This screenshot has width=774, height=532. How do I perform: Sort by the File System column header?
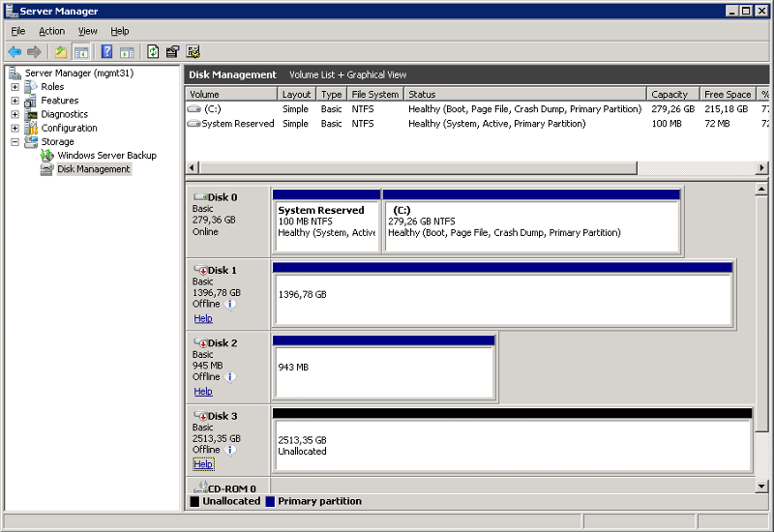(x=374, y=94)
